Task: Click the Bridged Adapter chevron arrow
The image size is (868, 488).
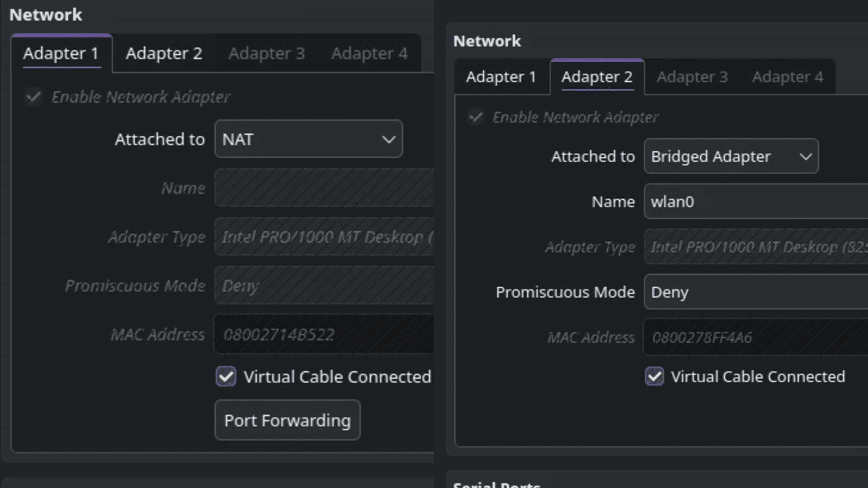Action: pyautogui.click(x=806, y=157)
